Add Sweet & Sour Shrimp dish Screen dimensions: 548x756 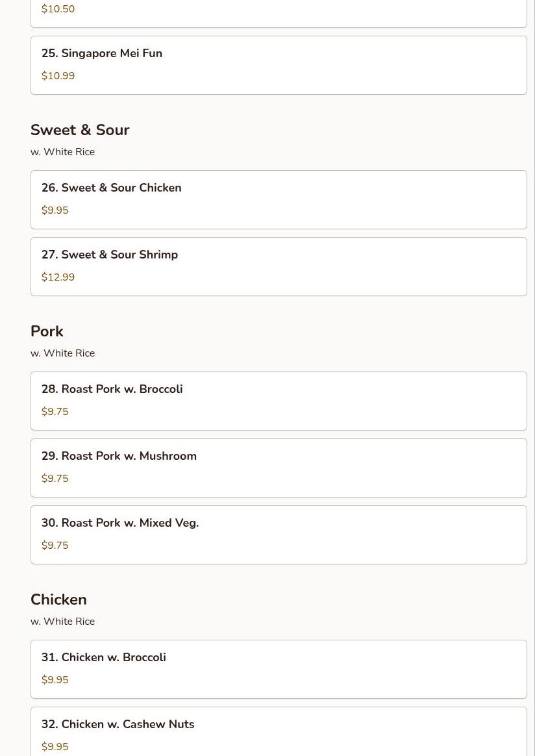pos(110,255)
